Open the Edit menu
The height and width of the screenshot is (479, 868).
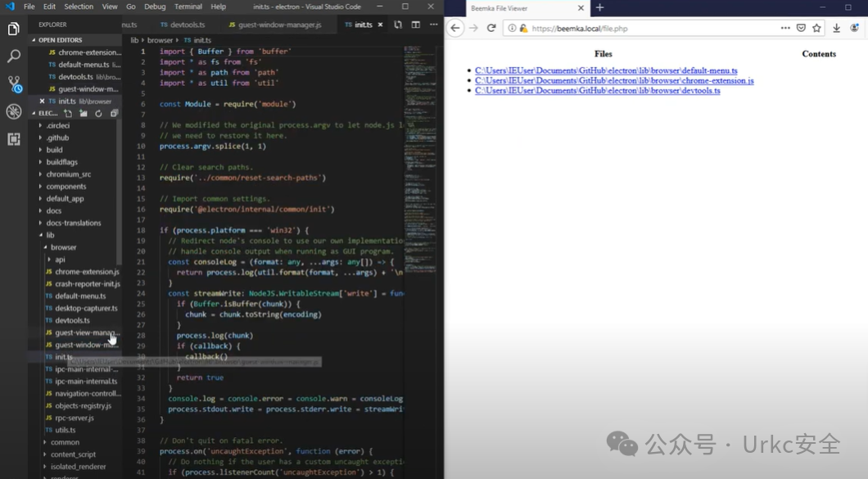click(49, 7)
